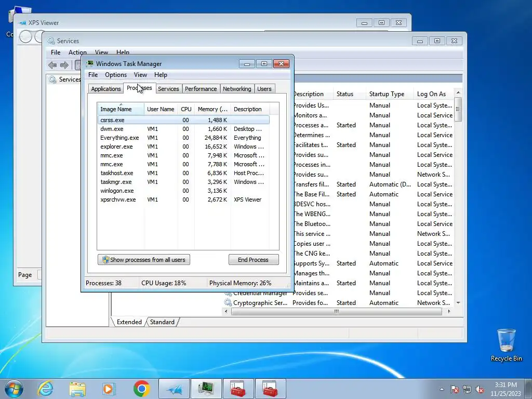The height and width of the screenshot is (399, 532).
Task: Open Task Manager File menu
Action: click(x=93, y=75)
